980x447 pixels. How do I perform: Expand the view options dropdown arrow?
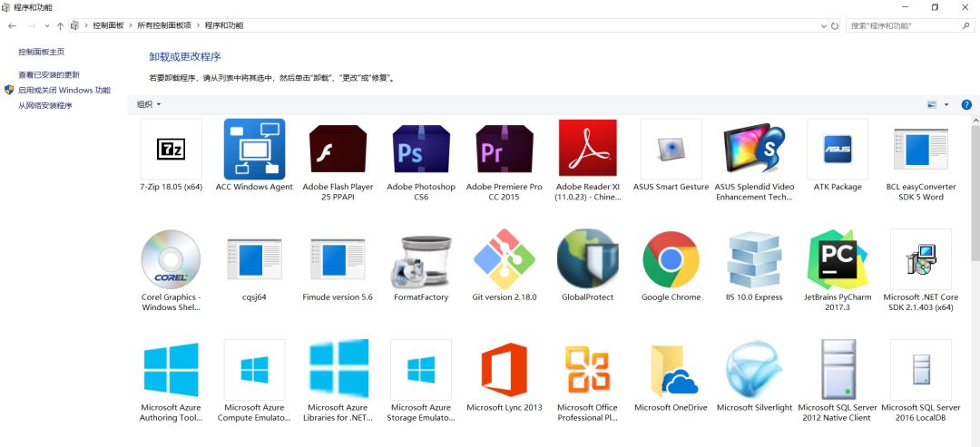(x=946, y=105)
